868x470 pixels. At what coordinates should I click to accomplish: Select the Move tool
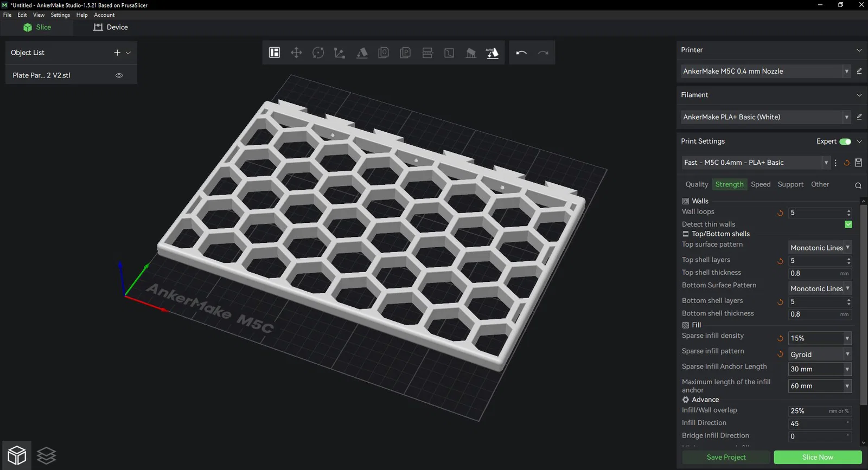coord(296,53)
